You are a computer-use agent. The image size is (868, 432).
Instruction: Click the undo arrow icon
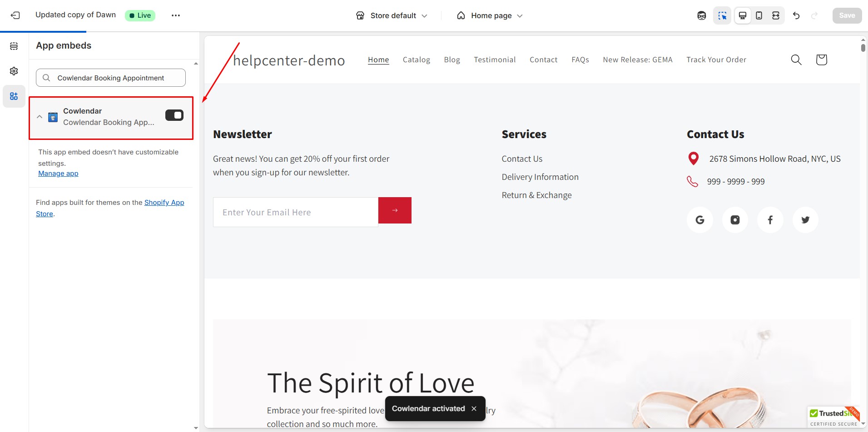(796, 15)
